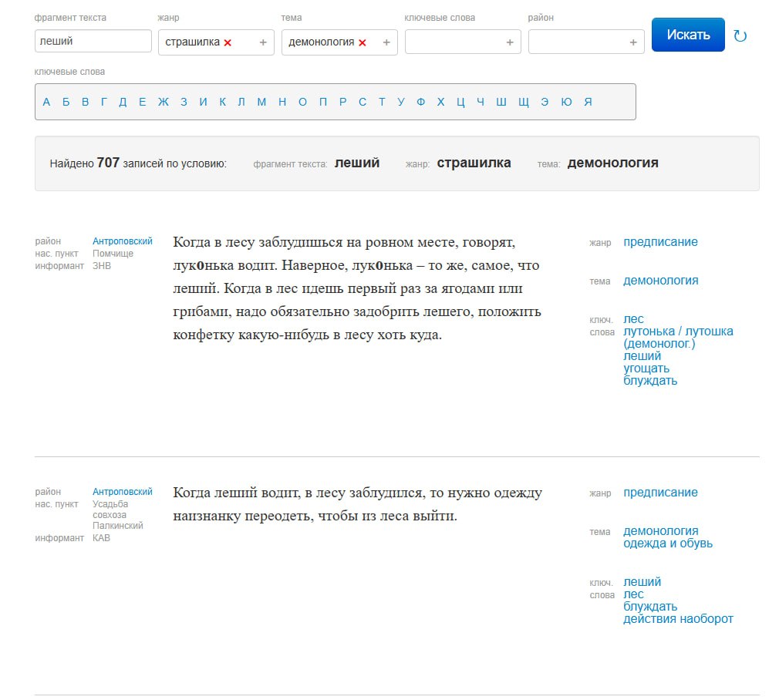779x700 pixels.
Task: Select letter Ф in keyword alphabet
Action: coord(421,103)
